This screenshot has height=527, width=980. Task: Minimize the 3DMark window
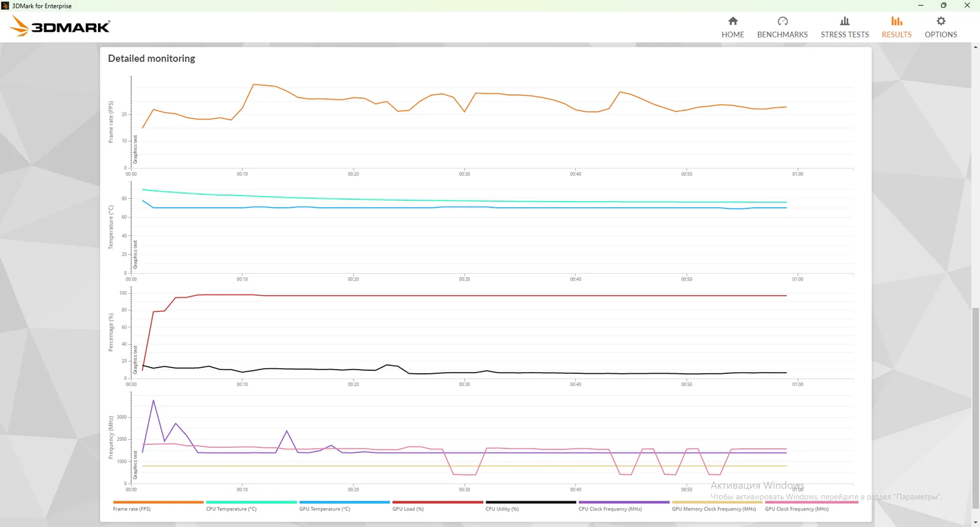click(x=921, y=6)
